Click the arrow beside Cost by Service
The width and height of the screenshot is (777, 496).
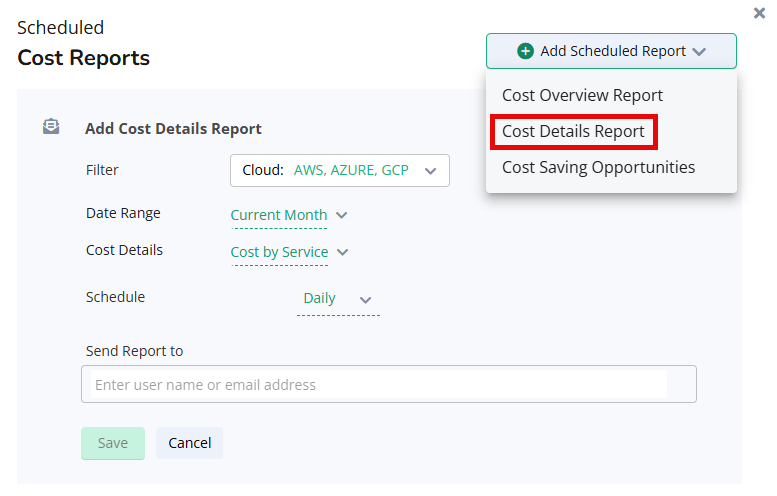pyautogui.click(x=343, y=253)
